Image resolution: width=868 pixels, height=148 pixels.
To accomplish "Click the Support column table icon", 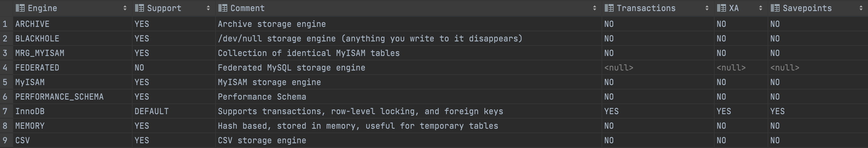I will (x=140, y=8).
